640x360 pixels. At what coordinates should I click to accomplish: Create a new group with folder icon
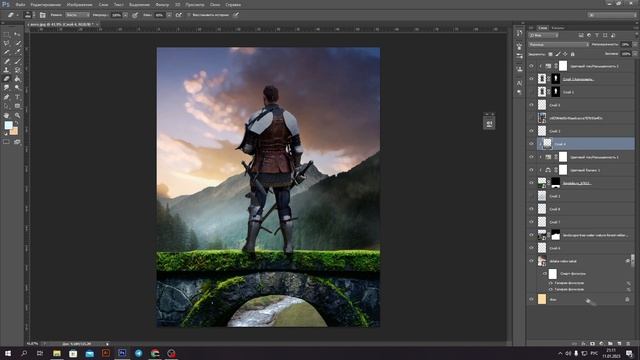pyautogui.click(x=610, y=344)
